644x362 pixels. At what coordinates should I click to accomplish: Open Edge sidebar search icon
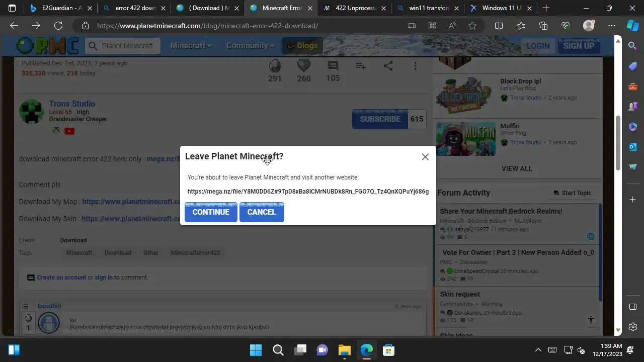(x=633, y=46)
